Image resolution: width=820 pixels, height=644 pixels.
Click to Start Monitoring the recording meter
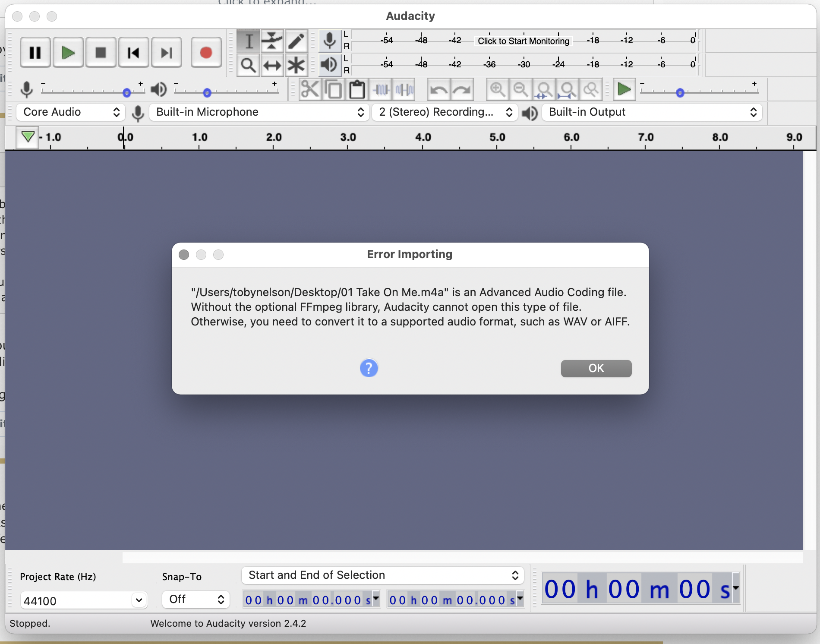[524, 41]
